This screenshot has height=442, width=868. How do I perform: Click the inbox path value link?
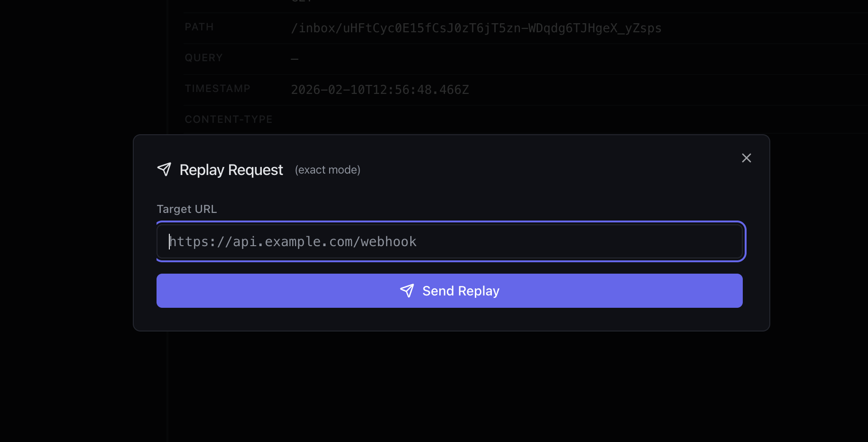pyautogui.click(x=476, y=28)
